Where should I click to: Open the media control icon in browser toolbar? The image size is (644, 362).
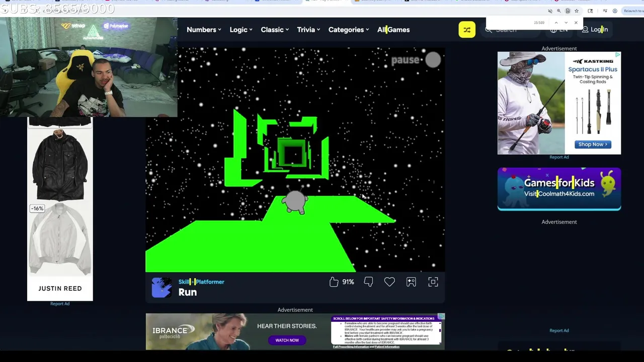pyautogui.click(x=605, y=11)
